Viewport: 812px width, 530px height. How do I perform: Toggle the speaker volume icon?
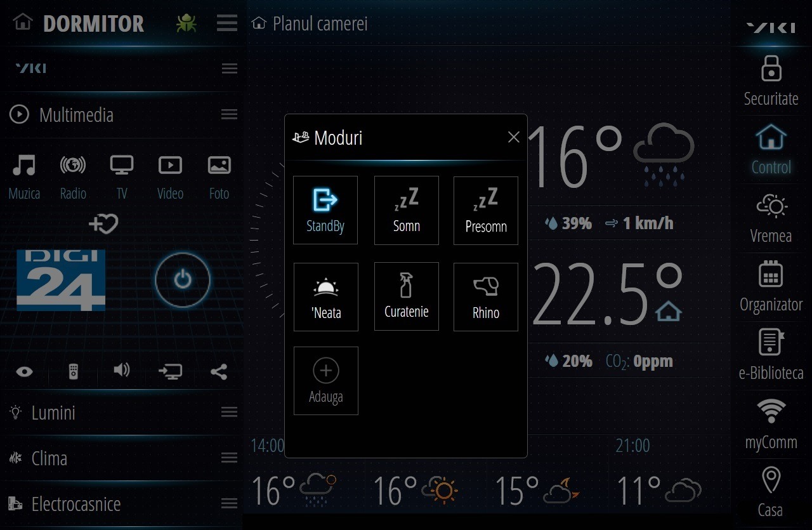pyautogui.click(x=121, y=371)
